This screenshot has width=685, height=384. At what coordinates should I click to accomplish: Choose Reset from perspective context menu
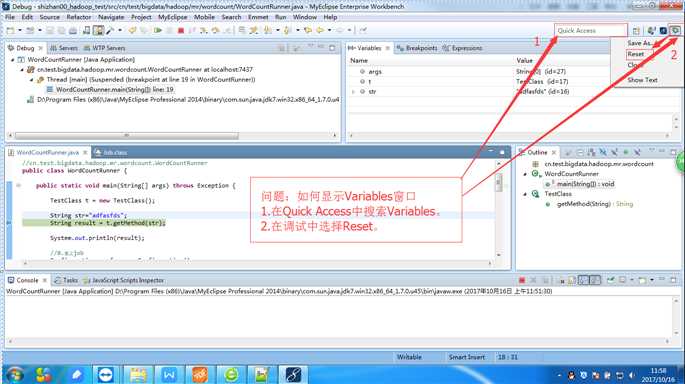tap(636, 54)
